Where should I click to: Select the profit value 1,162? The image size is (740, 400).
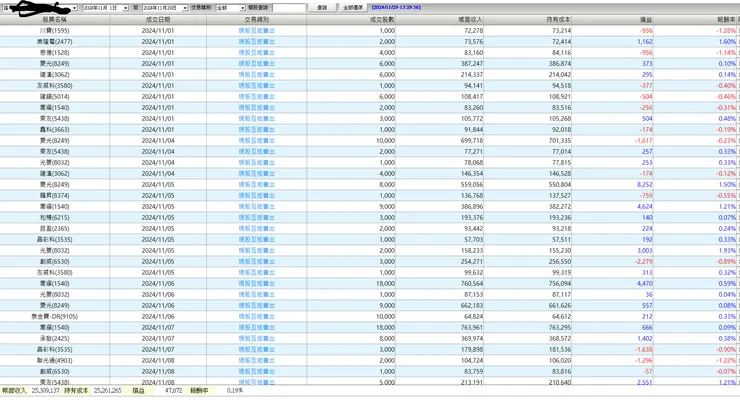tap(645, 42)
